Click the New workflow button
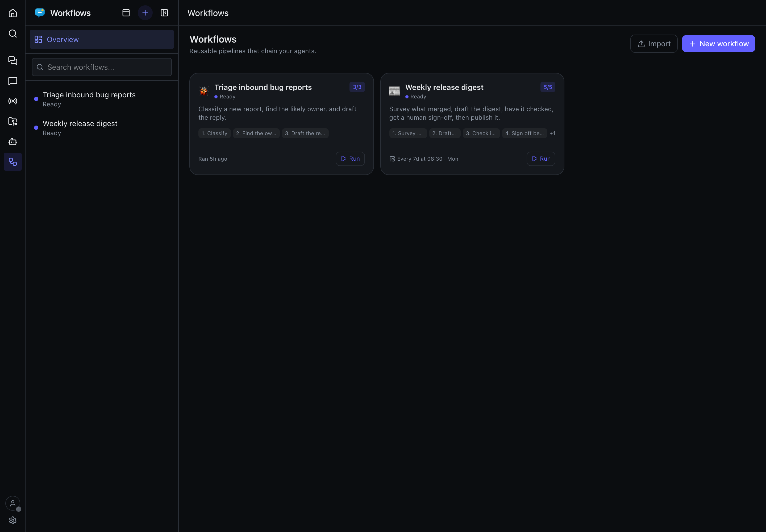This screenshot has height=532, width=766. click(x=718, y=44)
